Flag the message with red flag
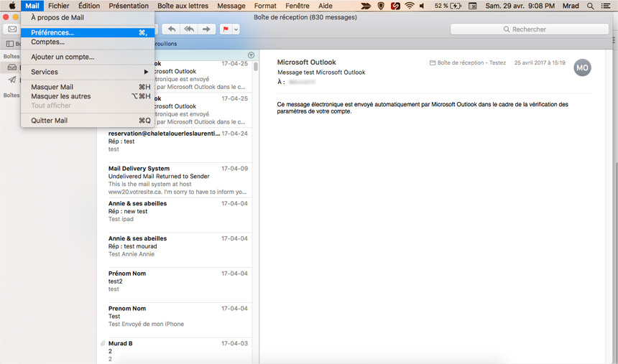Screen dimensions: 618x364 pos(226,29)
